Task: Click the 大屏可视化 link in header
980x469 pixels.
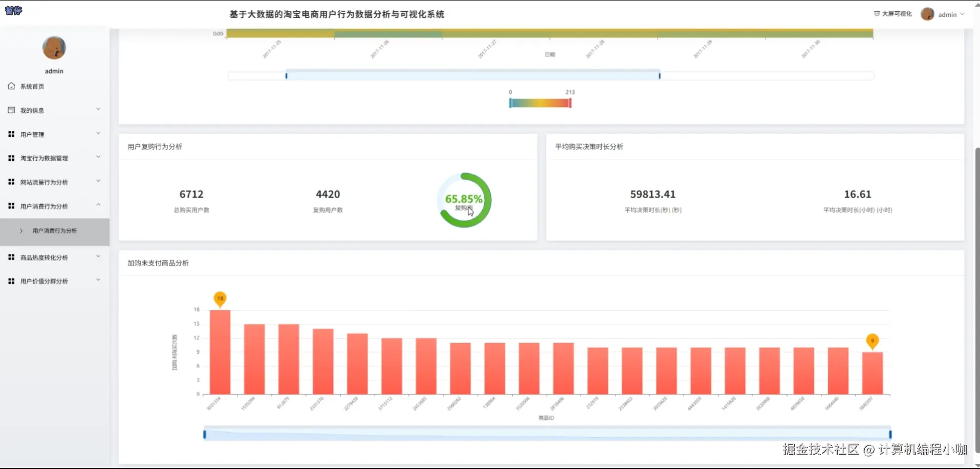Action: pos(897,13)
